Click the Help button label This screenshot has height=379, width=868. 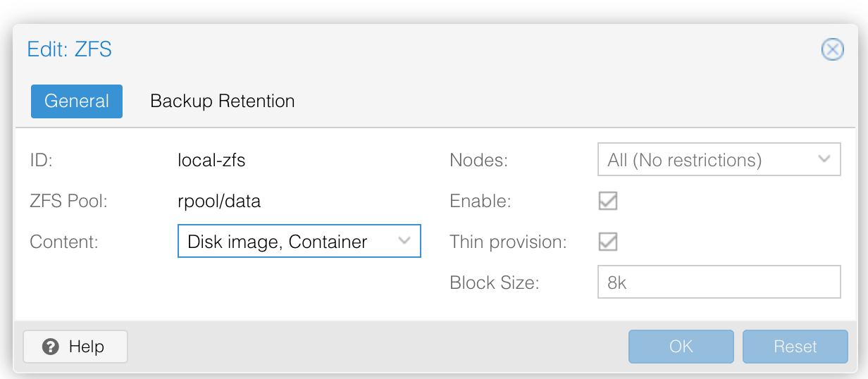(86, 347)
